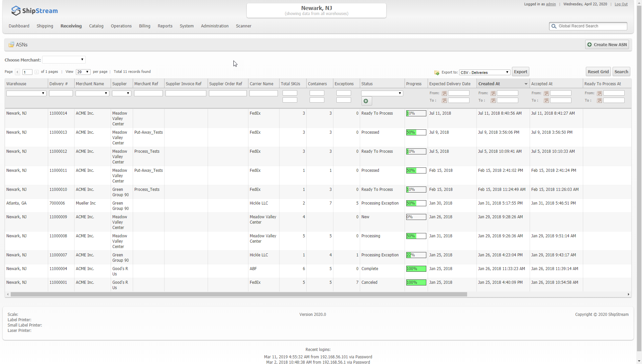Click the ShipStream logo icon
The height and width of the screenshot is (364, 642).
[x=16, y=11]
